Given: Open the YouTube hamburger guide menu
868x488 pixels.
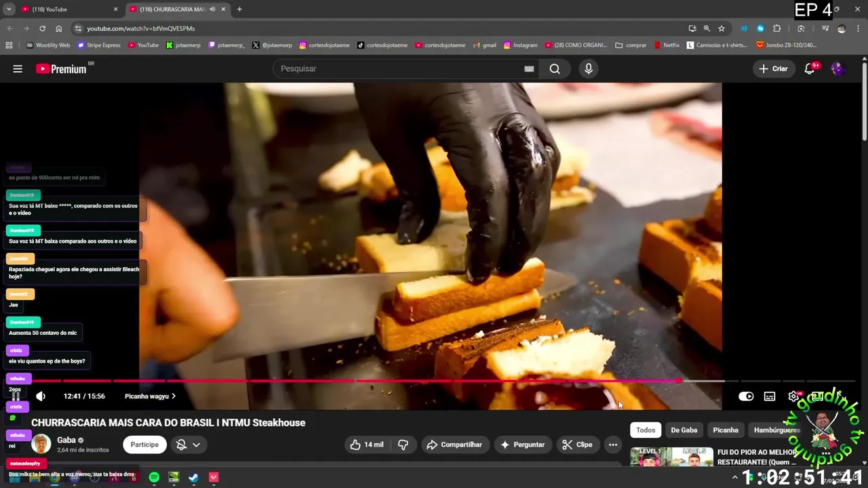Looking at the screenshot, I should [x=18, y=68].
